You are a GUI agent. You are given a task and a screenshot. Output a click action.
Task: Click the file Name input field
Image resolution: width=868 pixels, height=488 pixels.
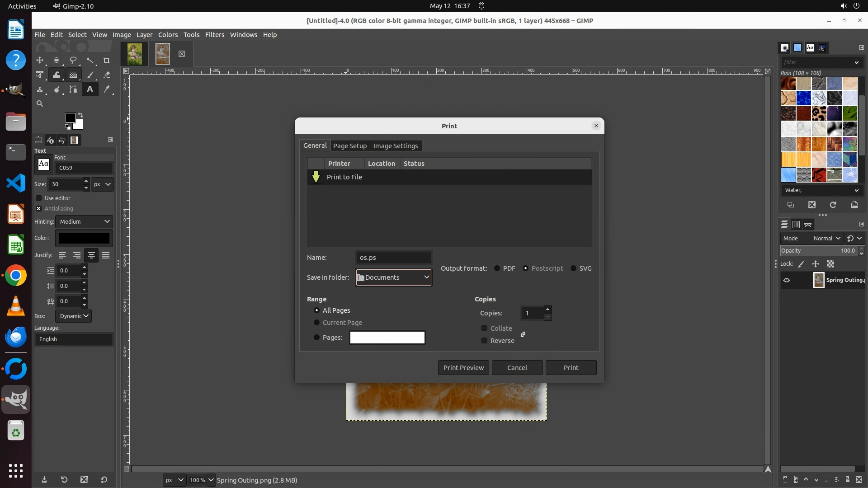(393, 258)
